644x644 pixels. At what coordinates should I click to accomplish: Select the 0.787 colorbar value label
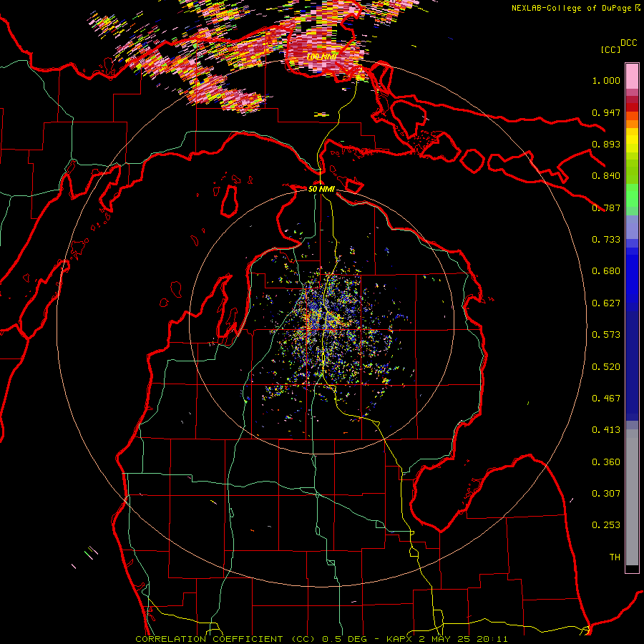click(606, 208)
